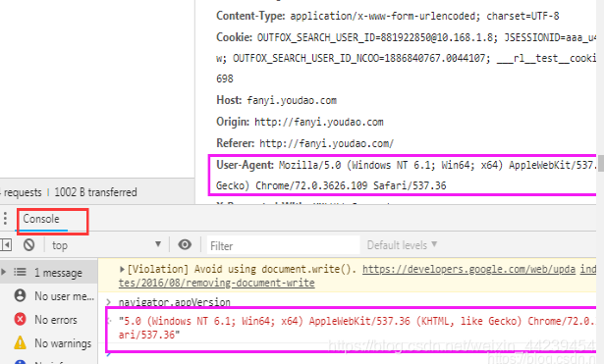Screen dimensions: 604x364
Task: Clear the console with the ban icon
Action: pos(28,244)
